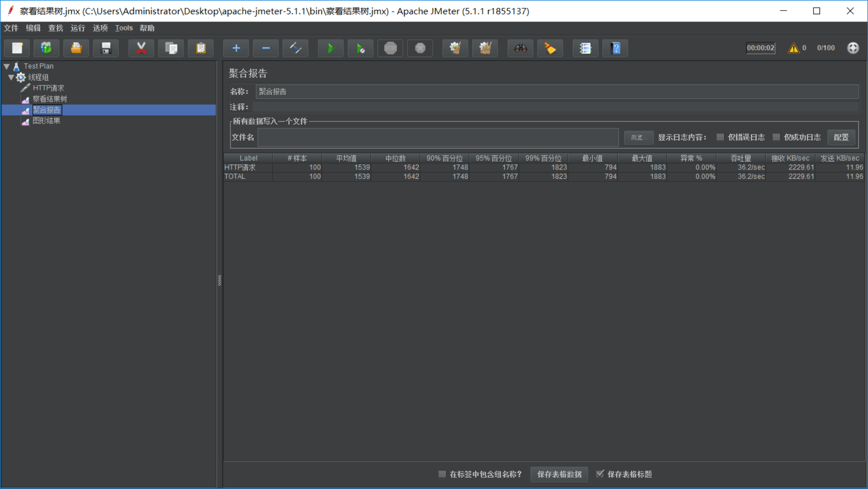Click the Clear all results broom icon
The width and height of the screenshot is (868, 489).
pyautogui.click(x=485, y=48)
